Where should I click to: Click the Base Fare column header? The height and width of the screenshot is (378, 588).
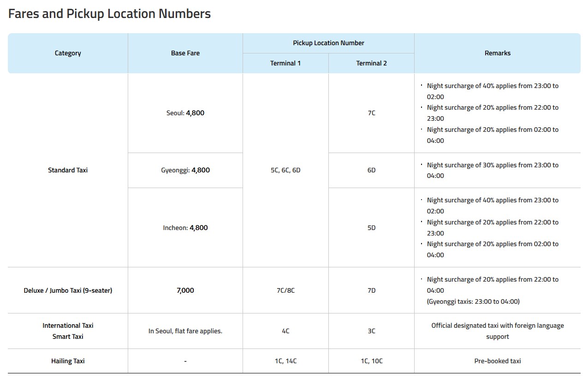(x=185, y=53)
